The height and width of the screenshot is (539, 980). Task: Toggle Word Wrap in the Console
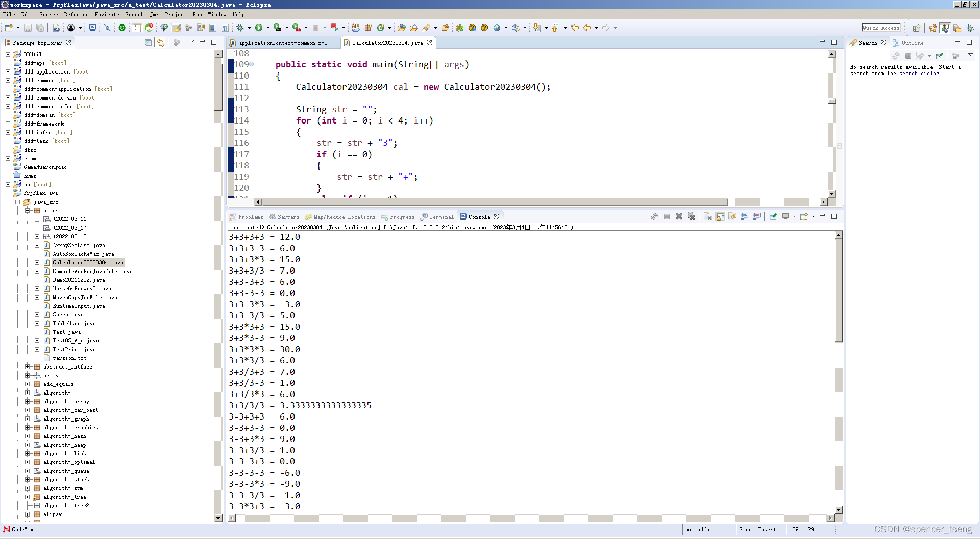pos(732,216)
